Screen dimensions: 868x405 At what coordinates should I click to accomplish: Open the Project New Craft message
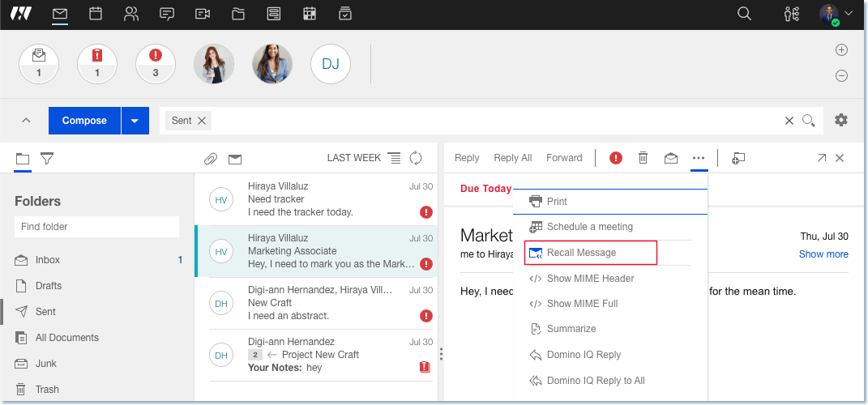[316, 356]
